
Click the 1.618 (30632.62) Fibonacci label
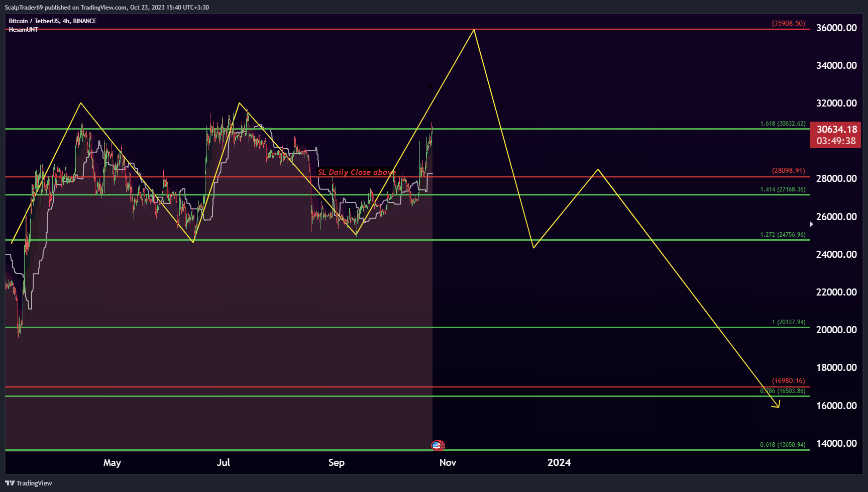pos(783,124)
